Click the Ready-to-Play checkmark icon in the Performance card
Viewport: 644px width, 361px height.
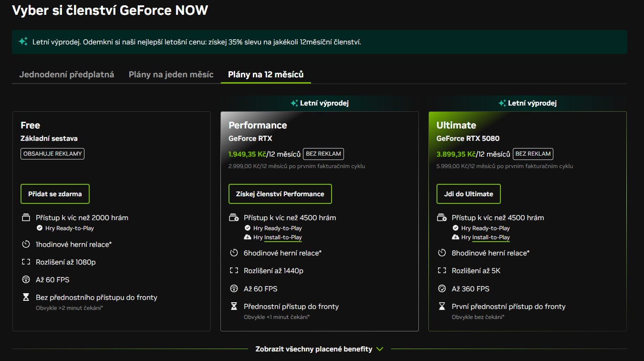(x=248, y=228)
